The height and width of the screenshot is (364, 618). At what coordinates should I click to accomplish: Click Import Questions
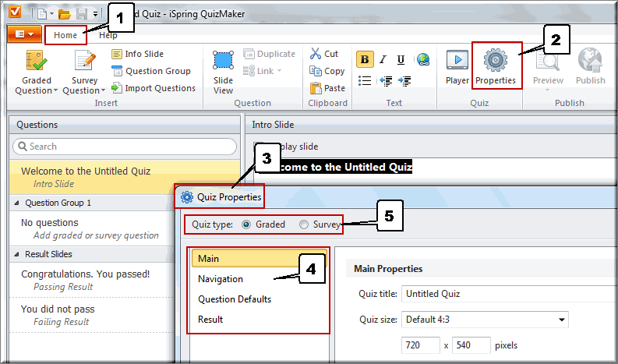click(154, 88)
